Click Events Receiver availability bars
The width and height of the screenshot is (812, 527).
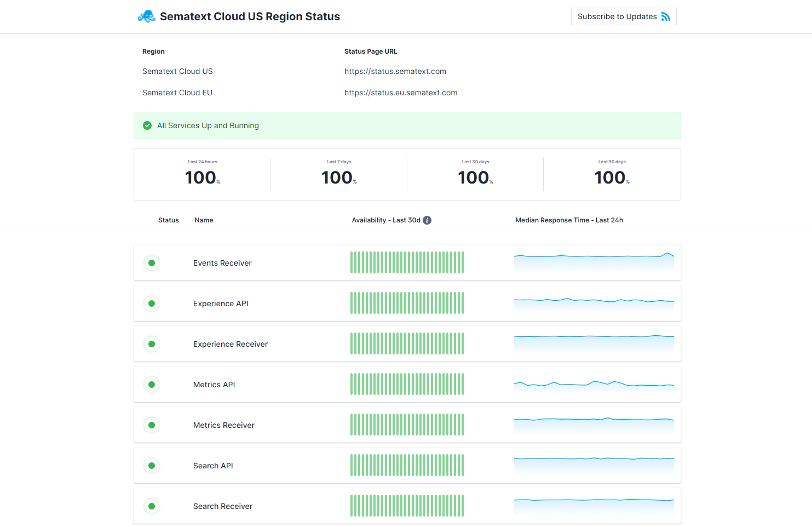pyautogui.click(x=407, y=262)
